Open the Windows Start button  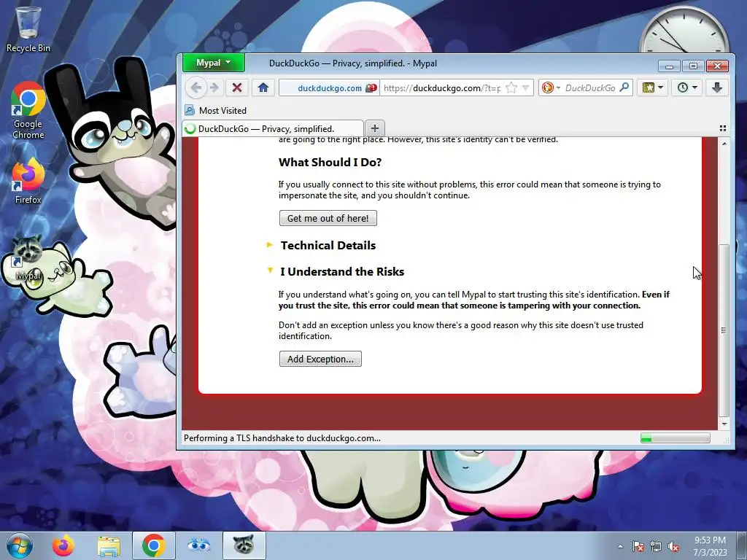click(x=20, y=545)
